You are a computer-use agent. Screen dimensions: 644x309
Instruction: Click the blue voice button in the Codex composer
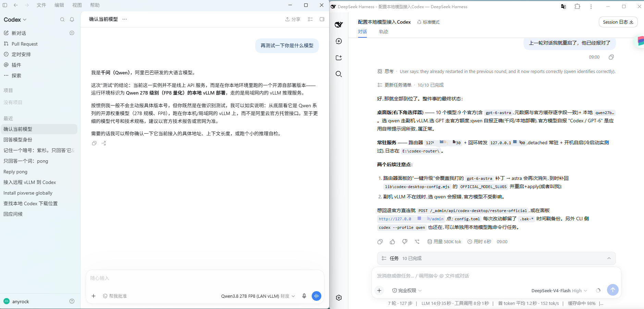tap(317, 296)
